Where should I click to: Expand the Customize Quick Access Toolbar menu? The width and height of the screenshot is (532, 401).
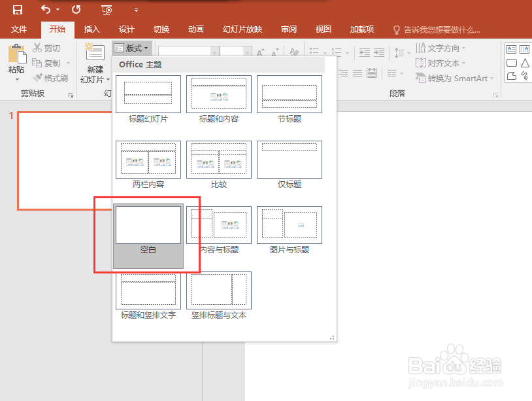[135, 10]
